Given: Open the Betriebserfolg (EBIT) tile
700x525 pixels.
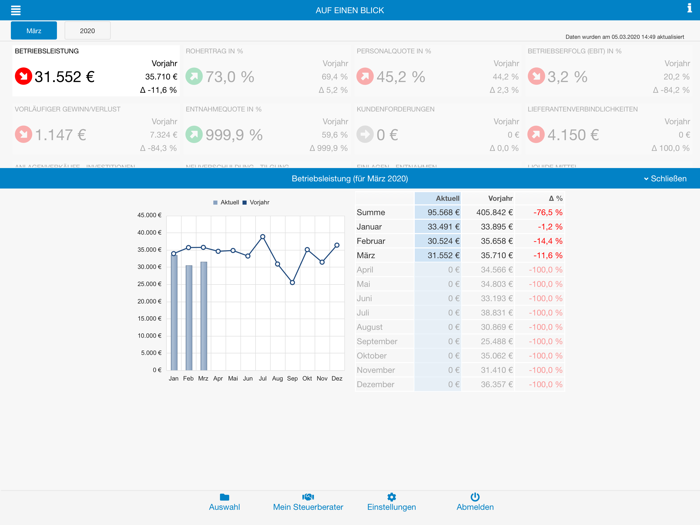Looking at the screenshot, I should (x=610, y=70).
